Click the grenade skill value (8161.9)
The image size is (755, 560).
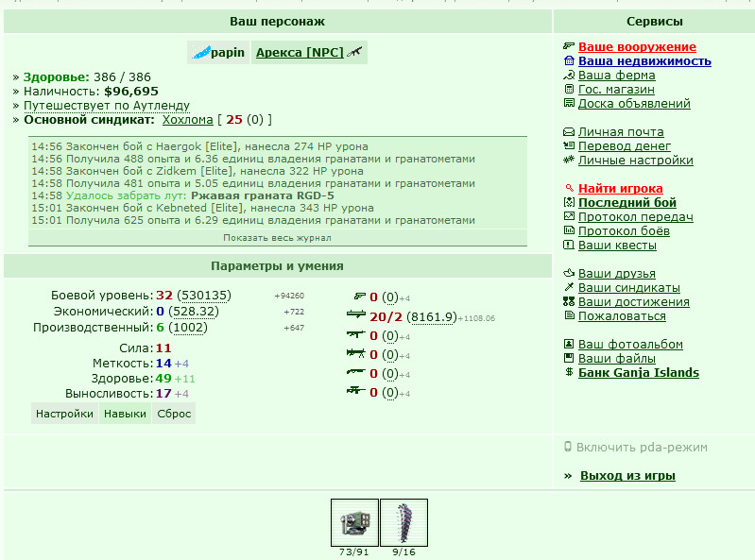432,316
